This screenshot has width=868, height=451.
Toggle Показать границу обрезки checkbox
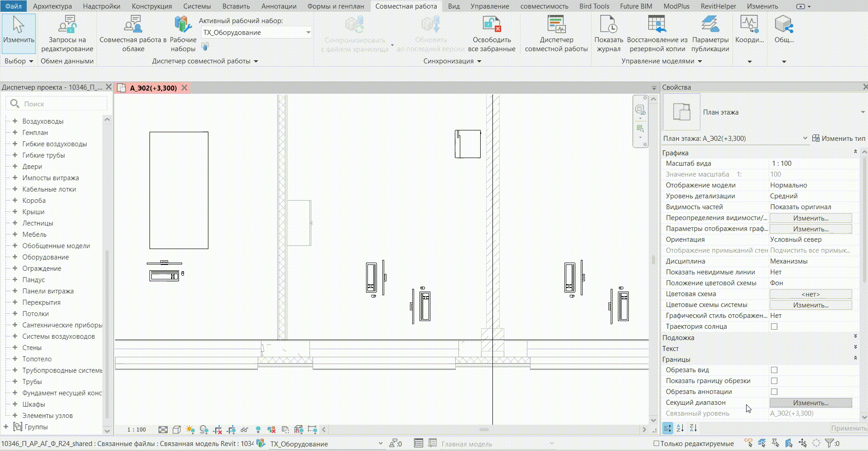pyautogui.click(x=774, y=381)
